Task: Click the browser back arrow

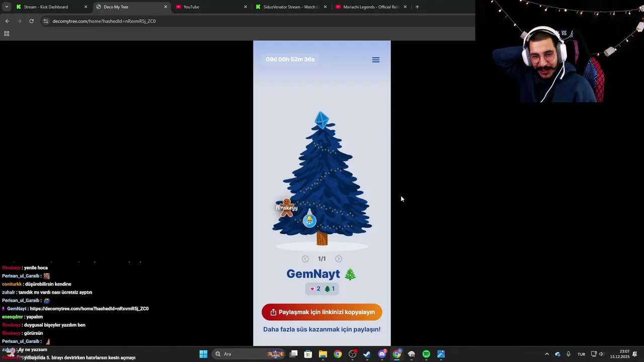Action: (x=7, y=21)
